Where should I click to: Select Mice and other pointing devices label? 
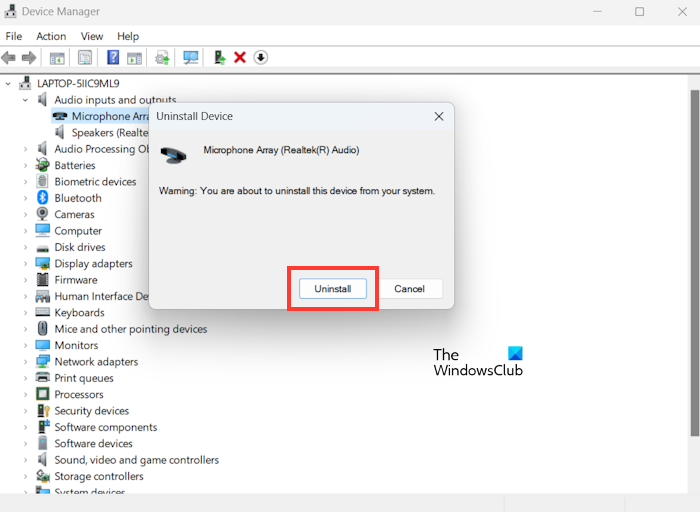(131, 329)
